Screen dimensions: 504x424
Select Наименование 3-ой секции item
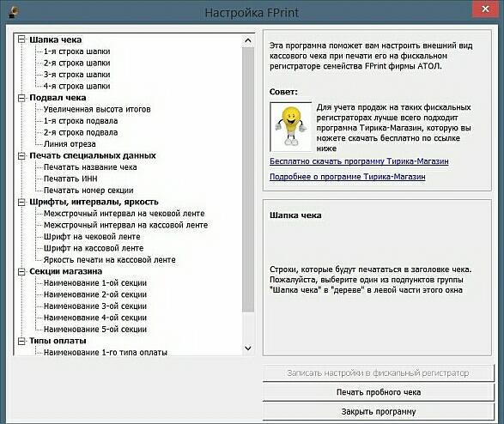point(95,306)
